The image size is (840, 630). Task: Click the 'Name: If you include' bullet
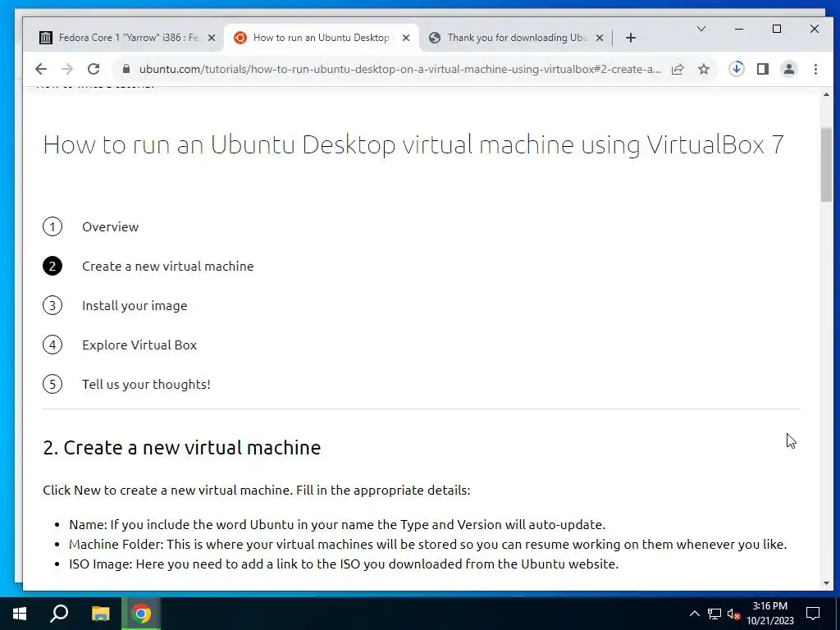pos(337,524)
